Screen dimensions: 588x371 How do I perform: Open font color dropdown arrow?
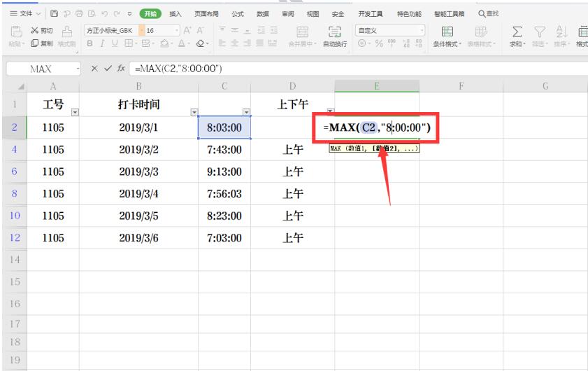pyautogui.click(x=188, y=43)
